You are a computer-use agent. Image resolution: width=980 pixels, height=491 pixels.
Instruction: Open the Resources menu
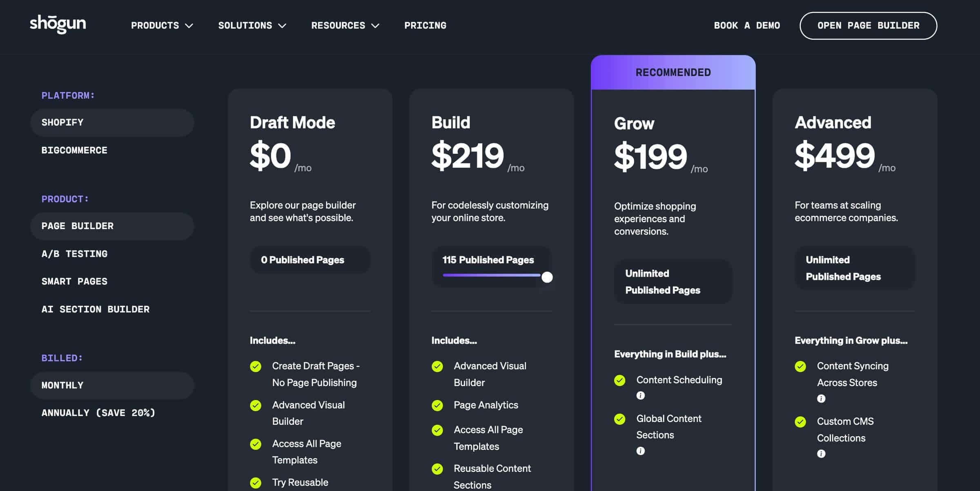click(345, 25)
